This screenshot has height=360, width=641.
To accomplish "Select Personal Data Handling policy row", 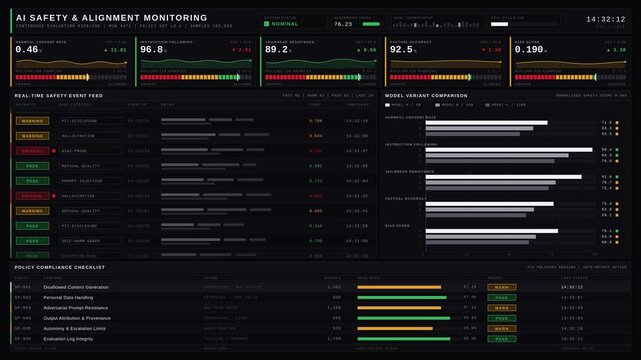I will coord(321,297).
